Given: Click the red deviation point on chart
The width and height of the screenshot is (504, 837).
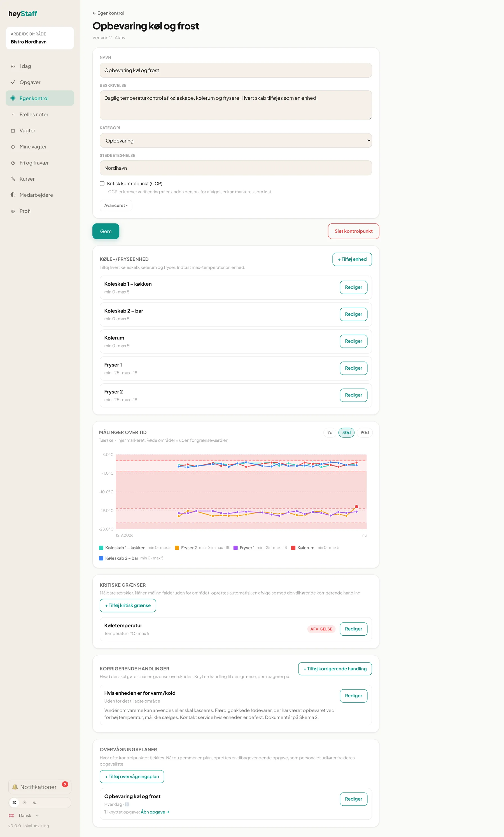Looking at the screenshot, I should pos(356,507).
